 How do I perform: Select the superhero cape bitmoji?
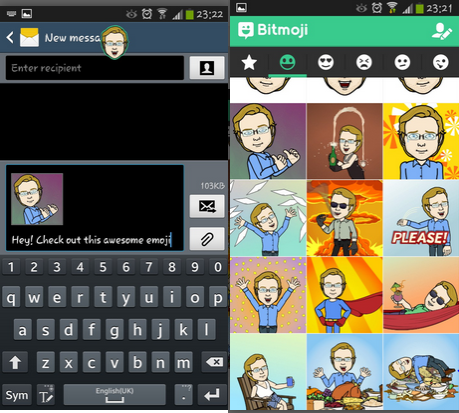[x=345, y=295]
